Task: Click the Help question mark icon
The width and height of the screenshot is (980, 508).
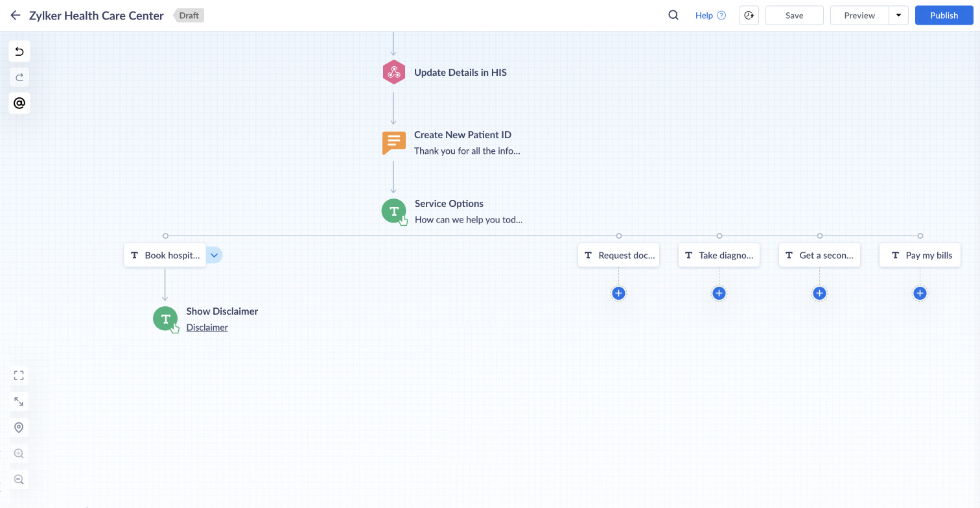Action: click(721, 16)
